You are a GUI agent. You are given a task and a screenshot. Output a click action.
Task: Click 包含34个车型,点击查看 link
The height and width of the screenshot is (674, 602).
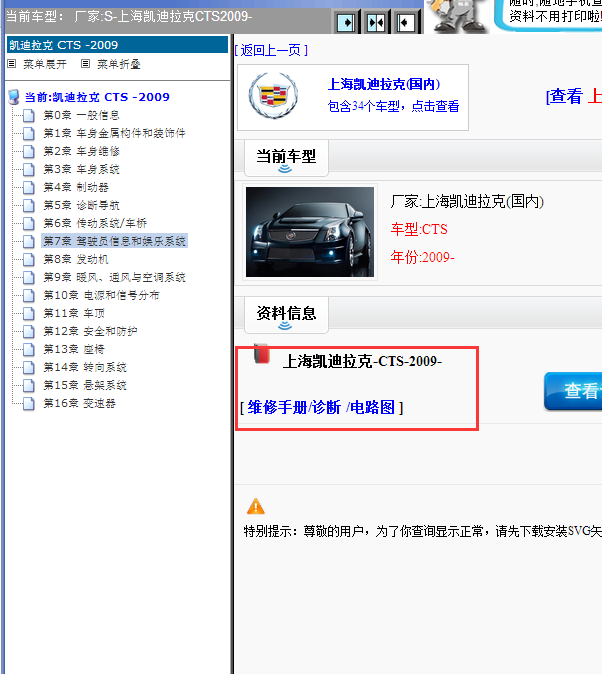click(x=393, y=106)
